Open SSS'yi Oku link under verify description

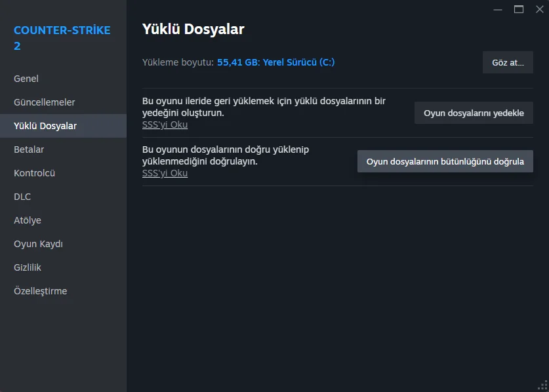pyautogui.click(x=165, y=173)
